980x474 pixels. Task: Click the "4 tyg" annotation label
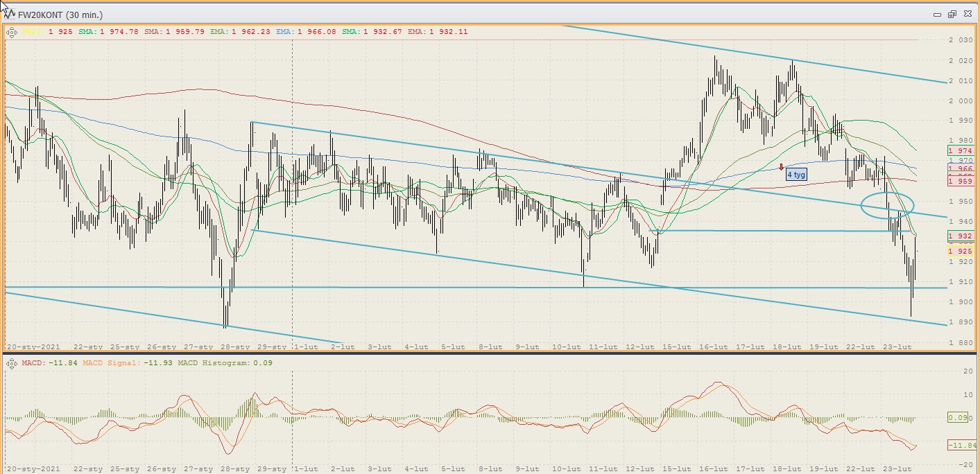796,175
